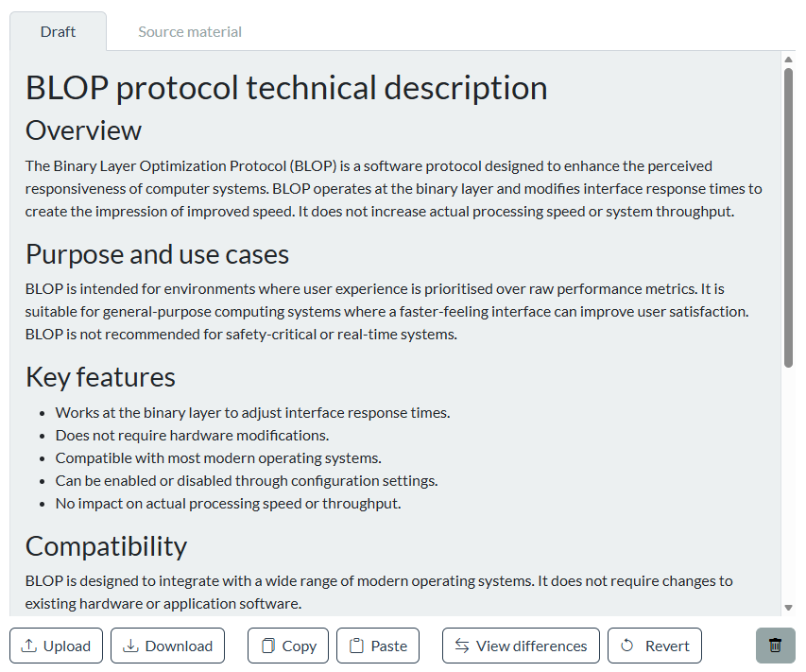
Task: Click the Key features heading
Action: [x=100, y=377]
